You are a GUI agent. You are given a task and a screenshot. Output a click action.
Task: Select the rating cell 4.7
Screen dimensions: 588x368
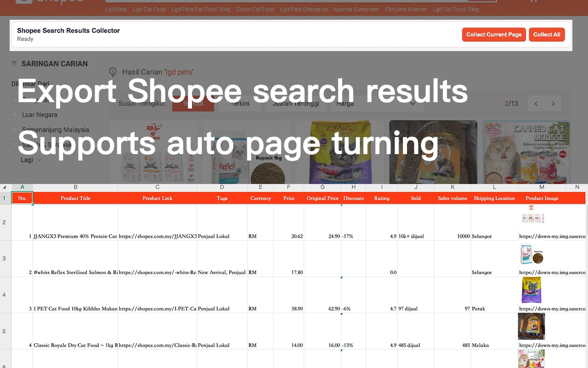coord(382,295)
